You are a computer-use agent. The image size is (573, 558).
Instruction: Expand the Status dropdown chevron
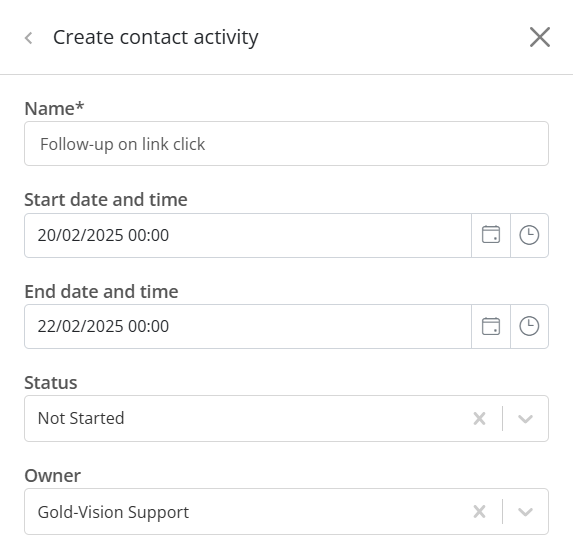[x=525, y=419]
